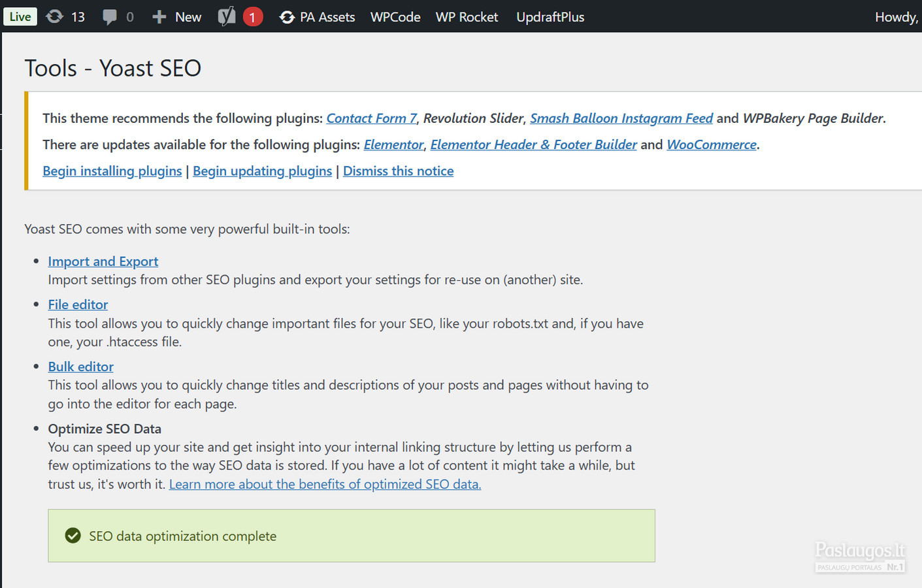Image resolution: width=922 pixels, height=588 pixels.
Task: Open the Contact Form 7 plugin link
Action: coord(371,118)
